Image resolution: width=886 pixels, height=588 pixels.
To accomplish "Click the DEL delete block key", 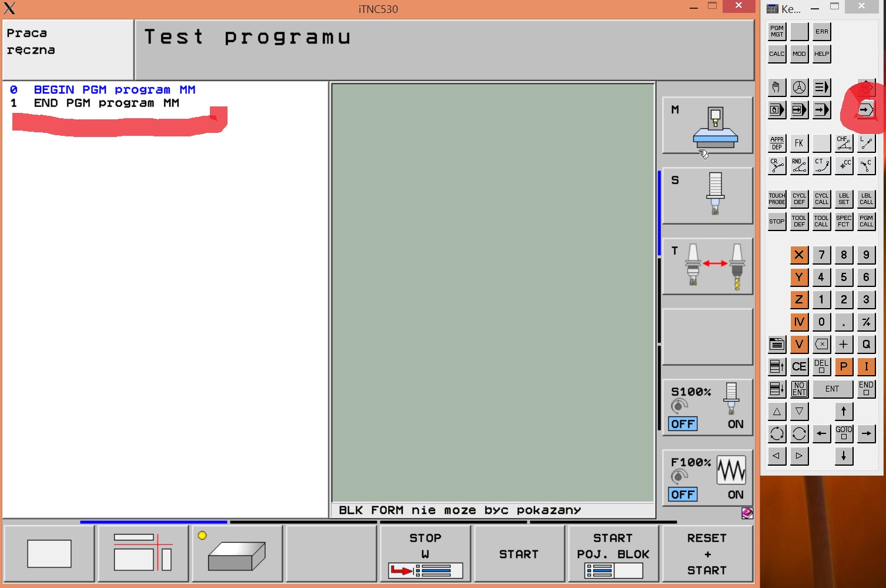I will click(x=821, y=366).
